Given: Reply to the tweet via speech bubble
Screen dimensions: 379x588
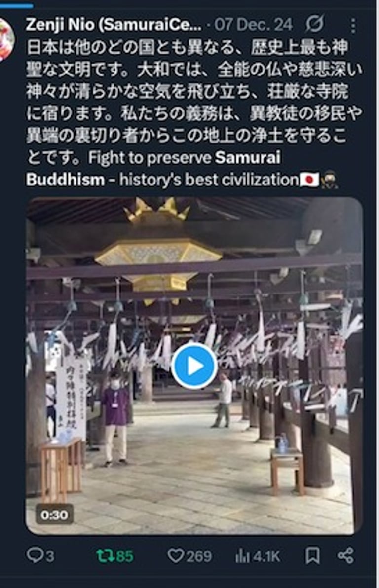Looking at the screenshot, I should [x=40, y=555].
